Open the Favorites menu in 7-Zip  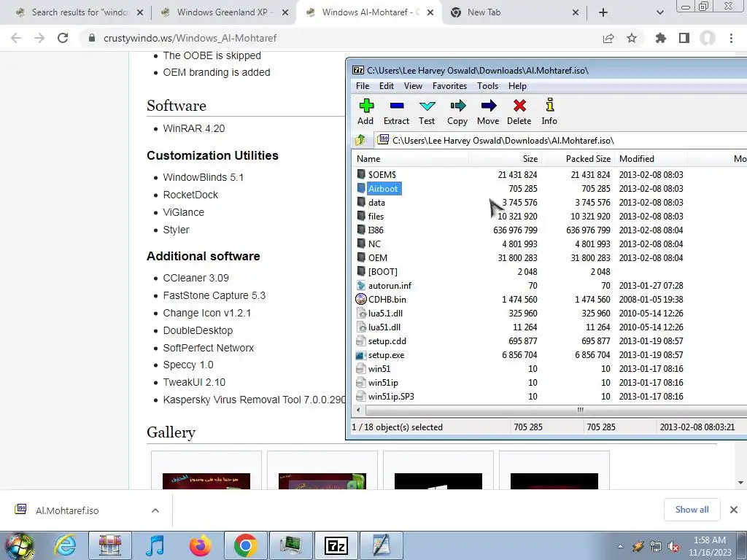(449, 86)
